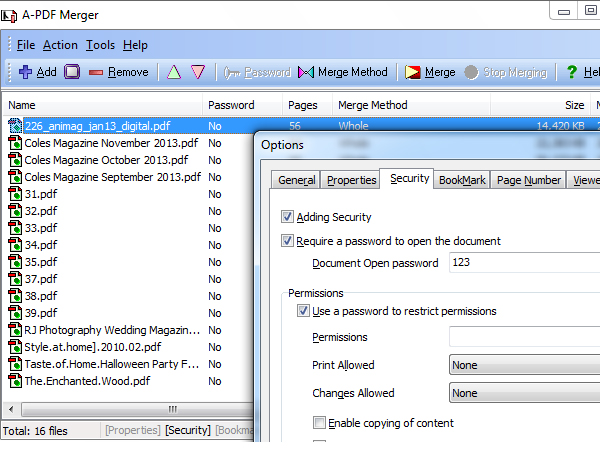Click the Stop Merging toolbar button

506,72
